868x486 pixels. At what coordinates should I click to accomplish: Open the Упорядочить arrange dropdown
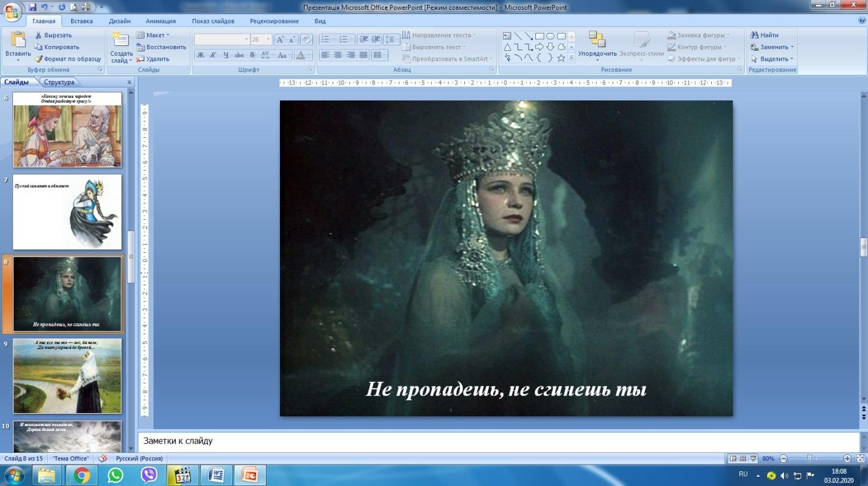pyautogui.click(x=597, y=46)
